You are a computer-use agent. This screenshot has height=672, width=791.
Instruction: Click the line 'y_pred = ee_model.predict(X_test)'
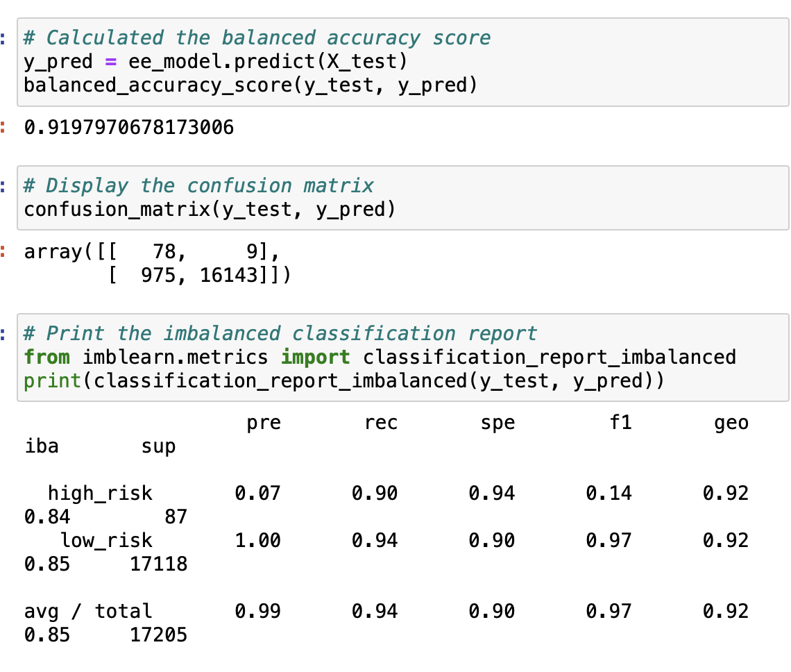coord(215,62)
